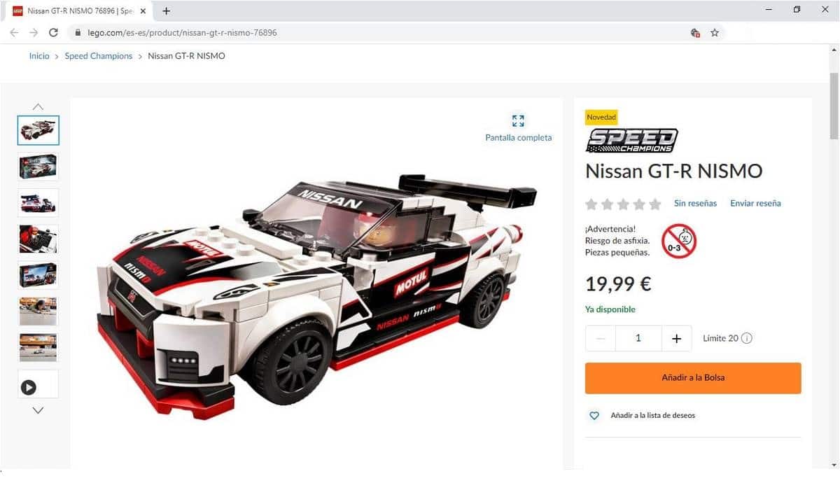Open Speed Champions breadcrumb link
840x504 pixels.
coord(99,56)
